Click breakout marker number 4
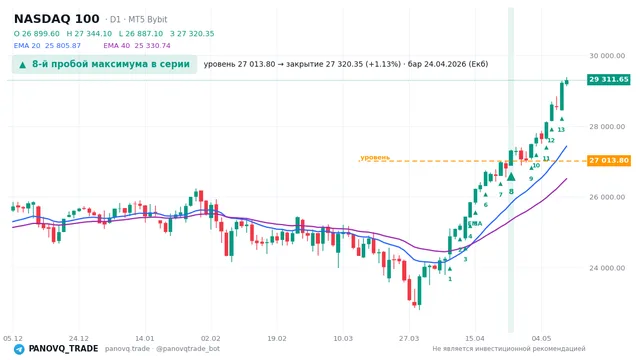The image size is (640, 360). (x=470, y=236)
